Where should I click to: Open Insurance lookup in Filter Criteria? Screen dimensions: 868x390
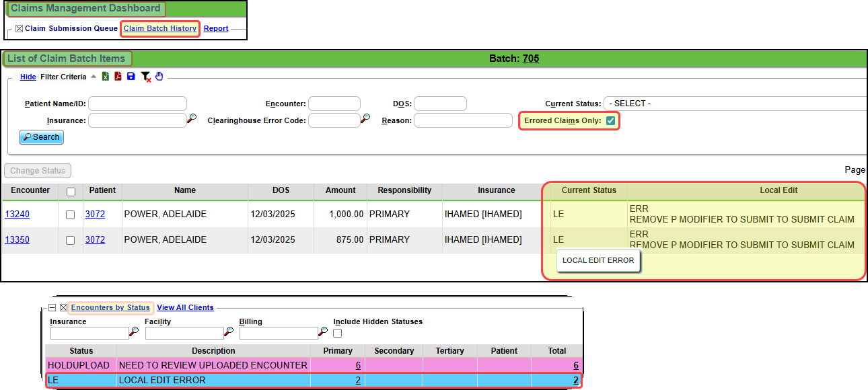coord(192,119)
